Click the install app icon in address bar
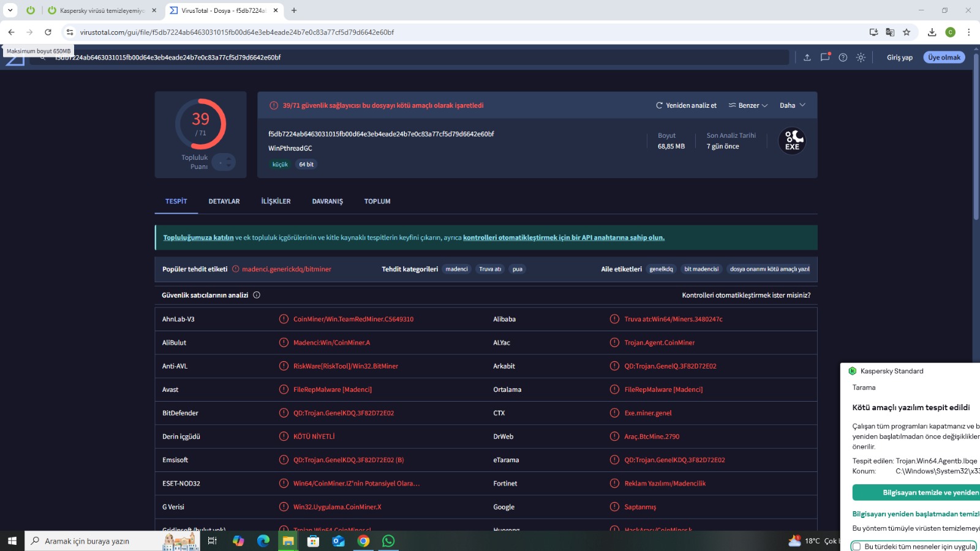 pos(873,32)
